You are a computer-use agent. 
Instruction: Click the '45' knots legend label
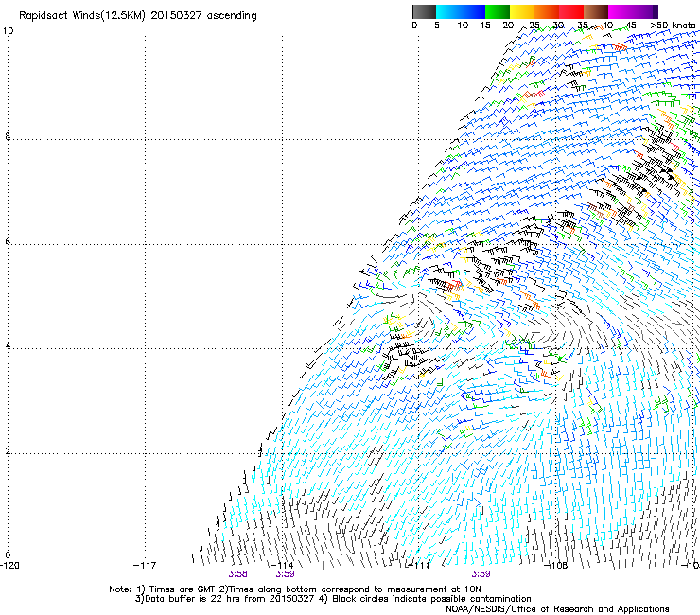pos(630,25)
